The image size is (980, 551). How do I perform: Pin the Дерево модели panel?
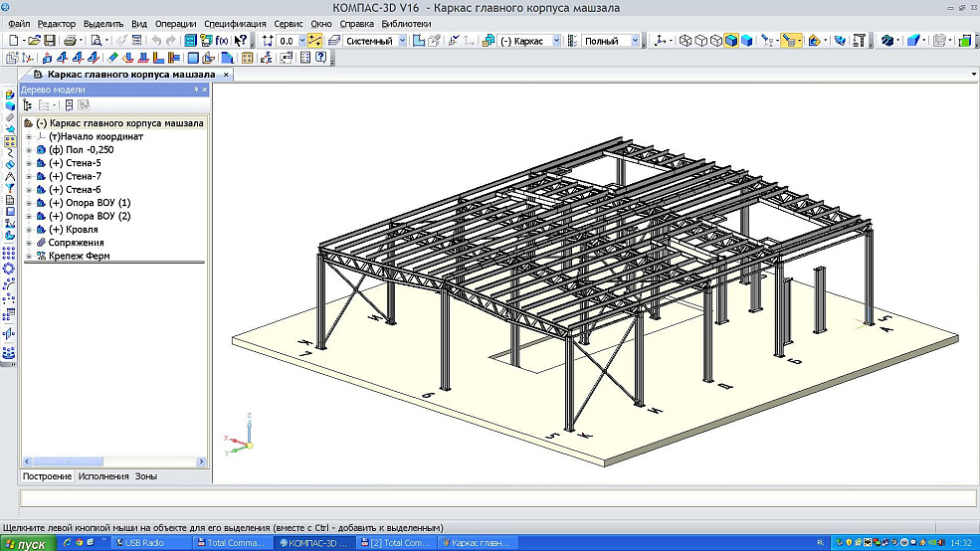coord(196,90)
